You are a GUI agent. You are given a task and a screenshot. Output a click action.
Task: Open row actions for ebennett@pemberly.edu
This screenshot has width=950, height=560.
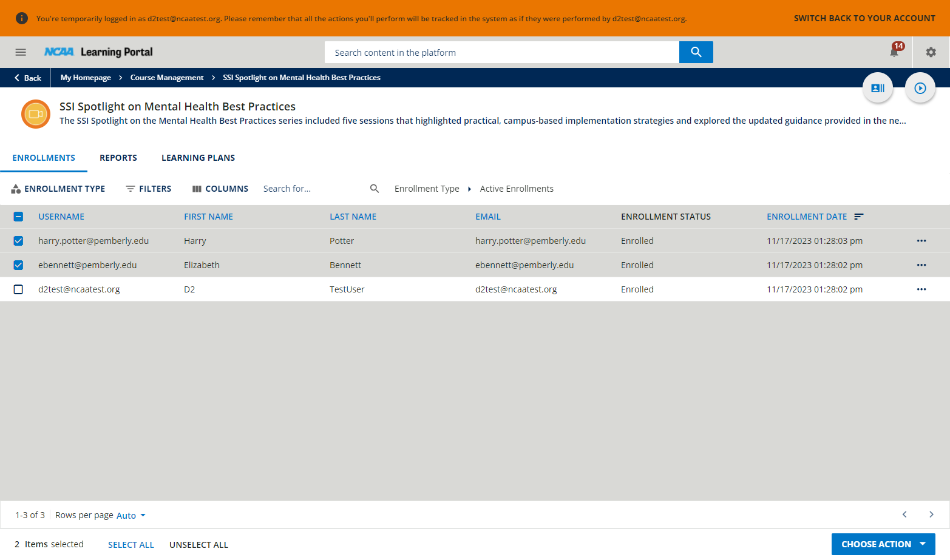click(x=921, y=265)
